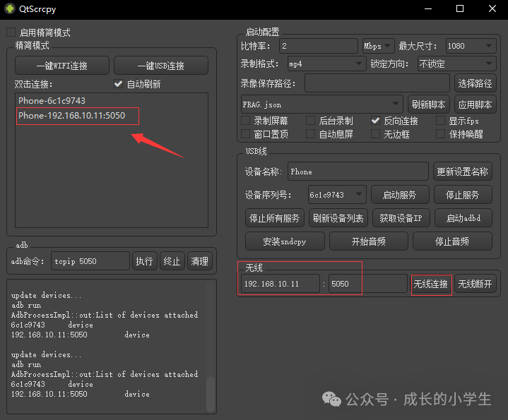Focus the adb命令 tcpip 5050 field
The image size is (508, 420).
pos(90,260)
